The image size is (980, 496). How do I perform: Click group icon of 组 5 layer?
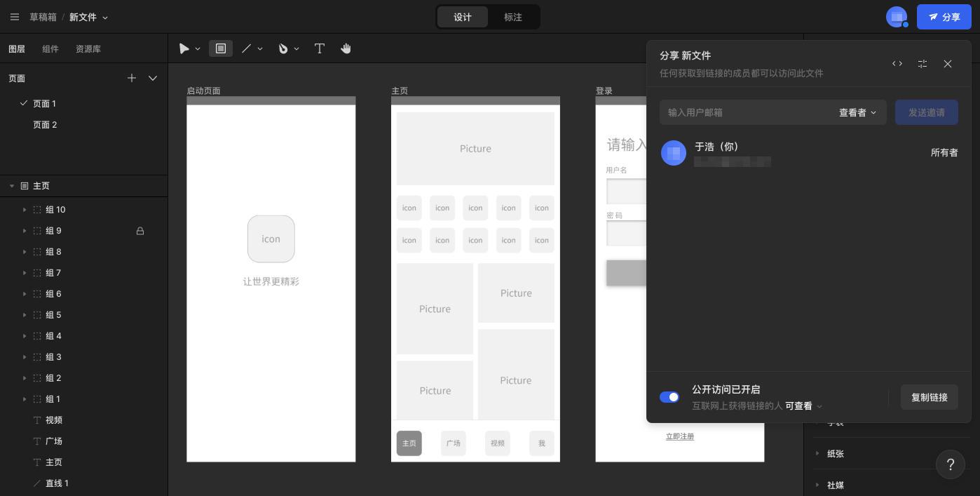click(37, 315)
